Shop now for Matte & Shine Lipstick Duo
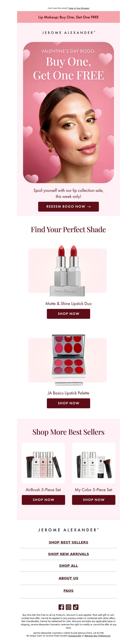Viewport: 137px width, 644px height. tap(68, 314)
